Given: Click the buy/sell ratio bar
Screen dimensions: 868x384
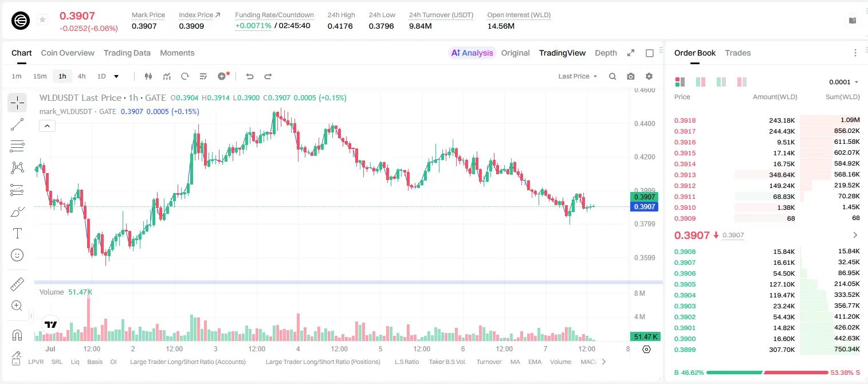Looking at the screenshot, I should click(x=767, y=373).
